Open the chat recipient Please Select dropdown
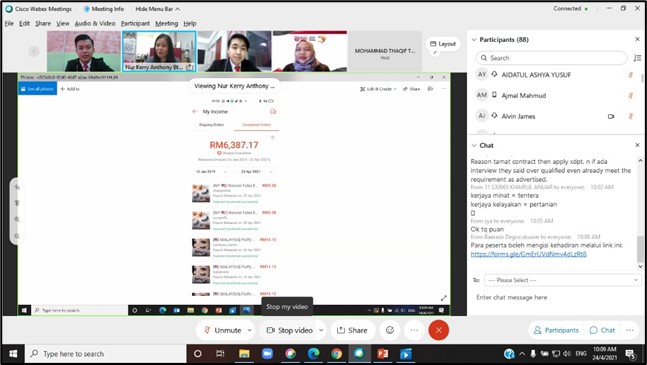This screenshot has width=647, height=365. (562, 280)
